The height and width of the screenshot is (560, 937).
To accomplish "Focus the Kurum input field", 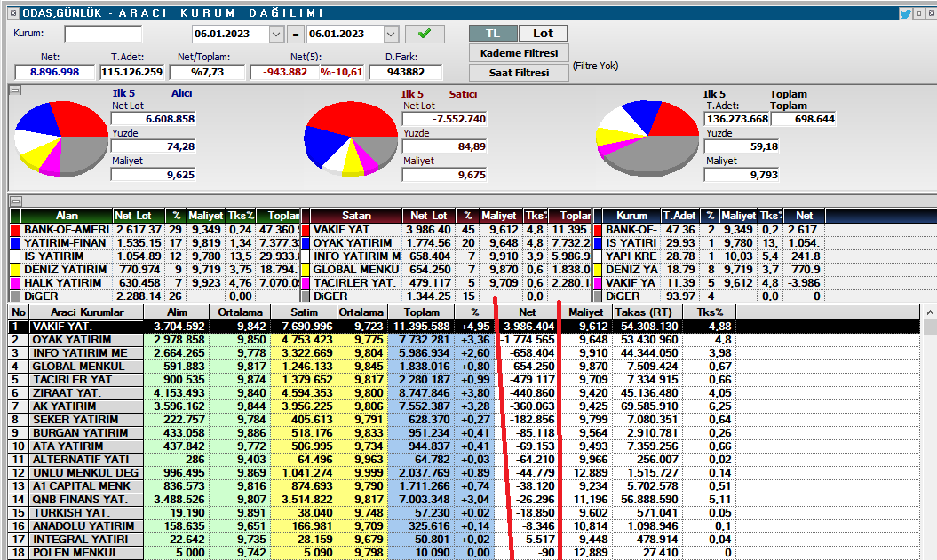I will point(103,34).
